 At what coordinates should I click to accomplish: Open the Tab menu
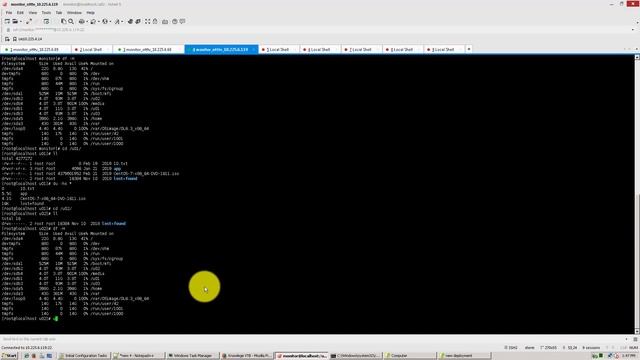59,13
